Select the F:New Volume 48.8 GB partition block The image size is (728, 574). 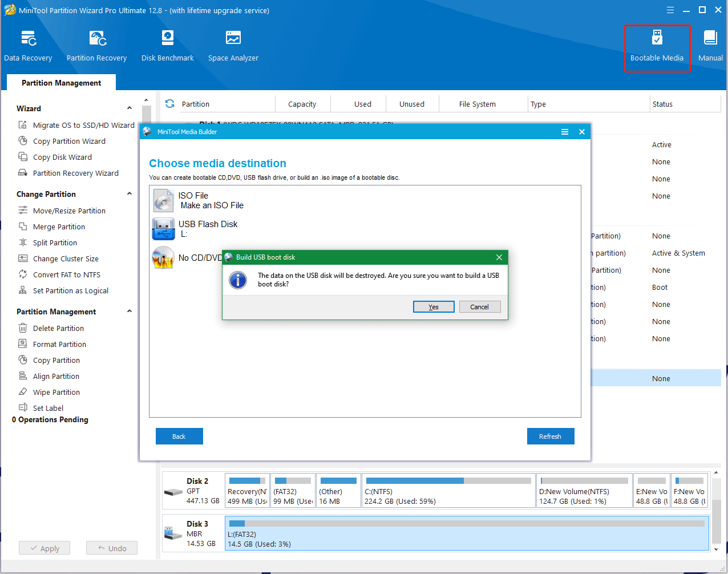(x=689, y=490)
